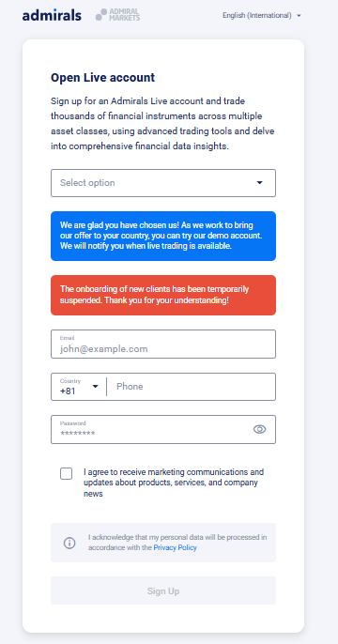The image size is (338, 644).
Task: Show password with eye icon
Action: [x=259, y=429]
